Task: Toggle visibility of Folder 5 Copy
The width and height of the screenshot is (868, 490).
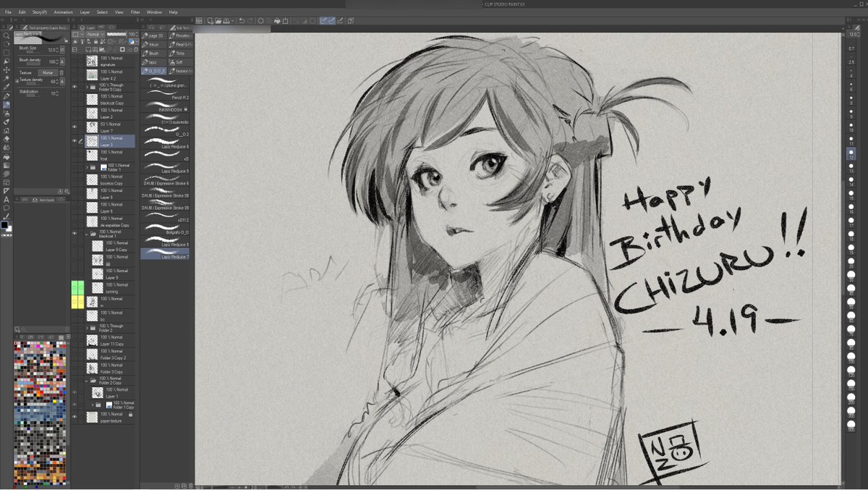Action: point(74,87)
